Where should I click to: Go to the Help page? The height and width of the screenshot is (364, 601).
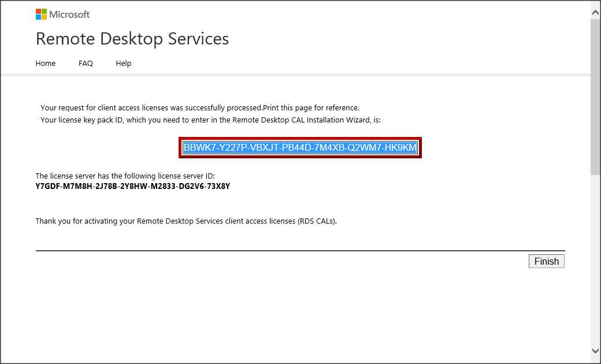[123, 64]
